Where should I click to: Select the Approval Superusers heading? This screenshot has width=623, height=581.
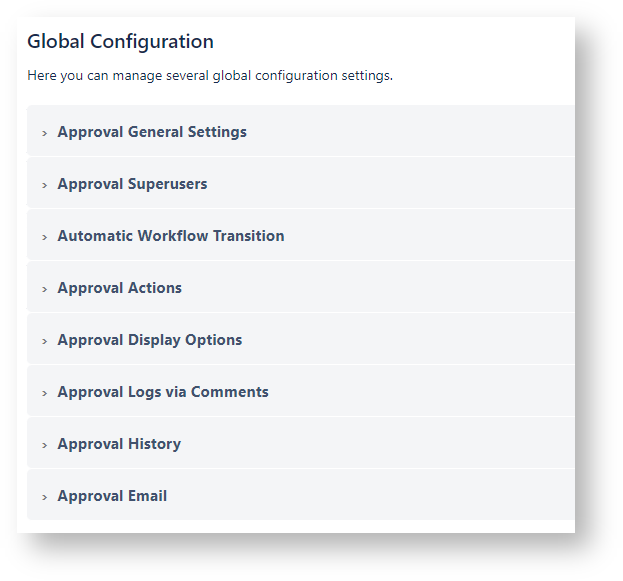(132, 184)
